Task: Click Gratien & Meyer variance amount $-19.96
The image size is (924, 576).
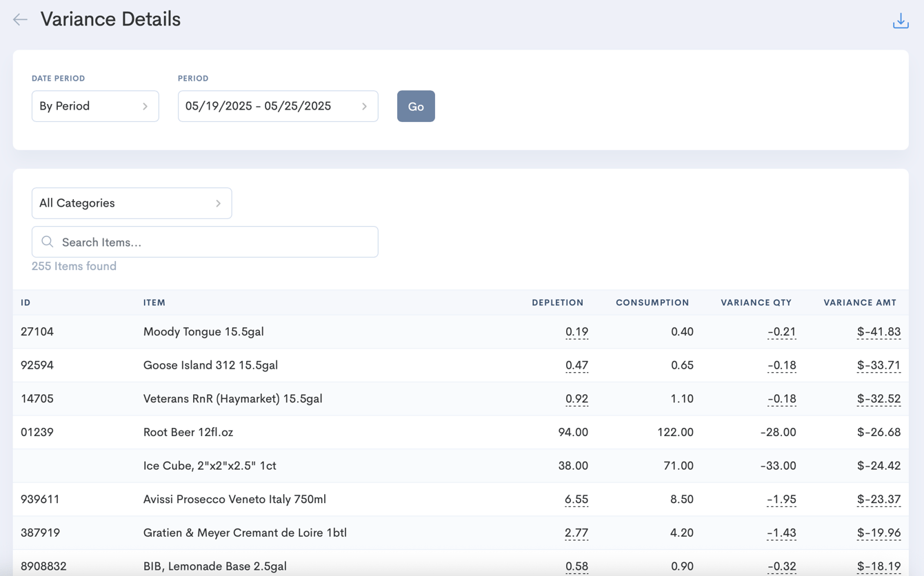Action: click(x=878, y=533)
